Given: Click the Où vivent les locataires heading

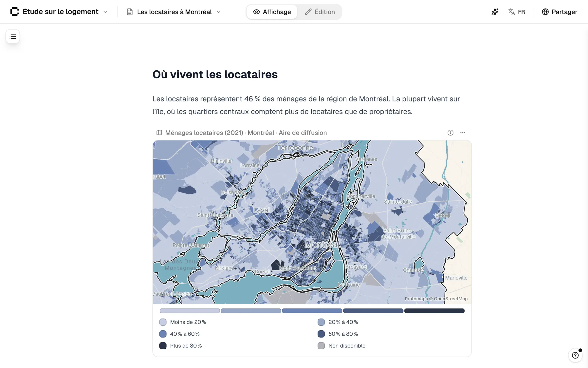Looking at the screenshot, I should click(215, 74).
